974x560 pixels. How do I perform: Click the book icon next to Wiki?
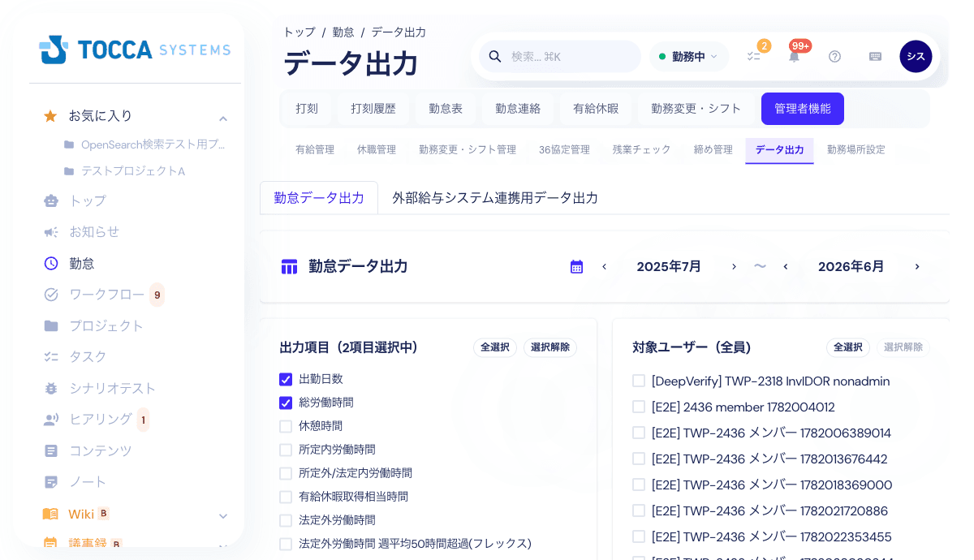(x=50, y=514)
